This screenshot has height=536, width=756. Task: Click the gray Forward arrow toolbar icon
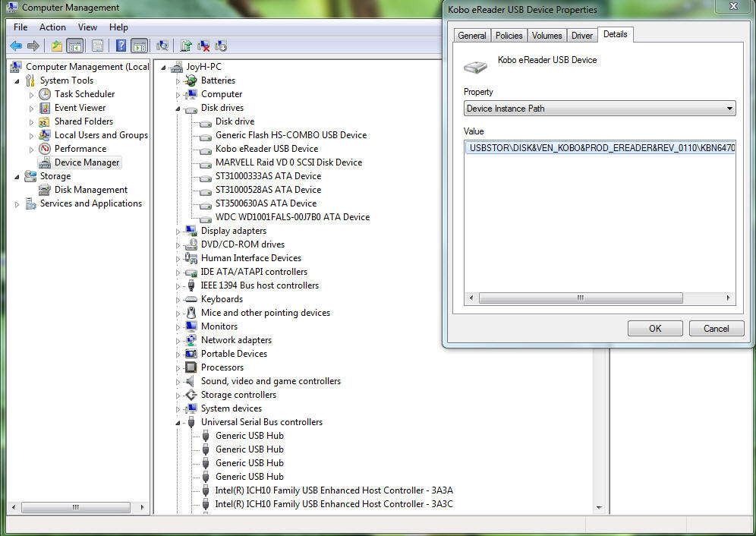click(33, 46)
